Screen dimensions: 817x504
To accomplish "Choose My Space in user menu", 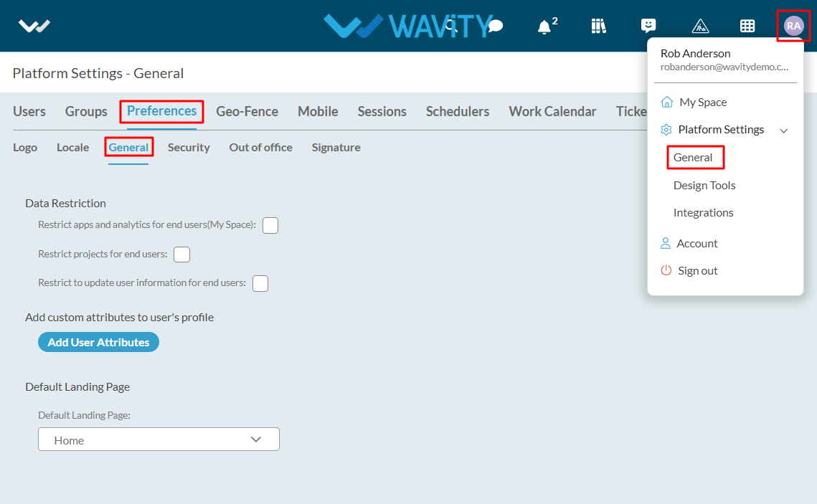I will click(x=703, y=102).
